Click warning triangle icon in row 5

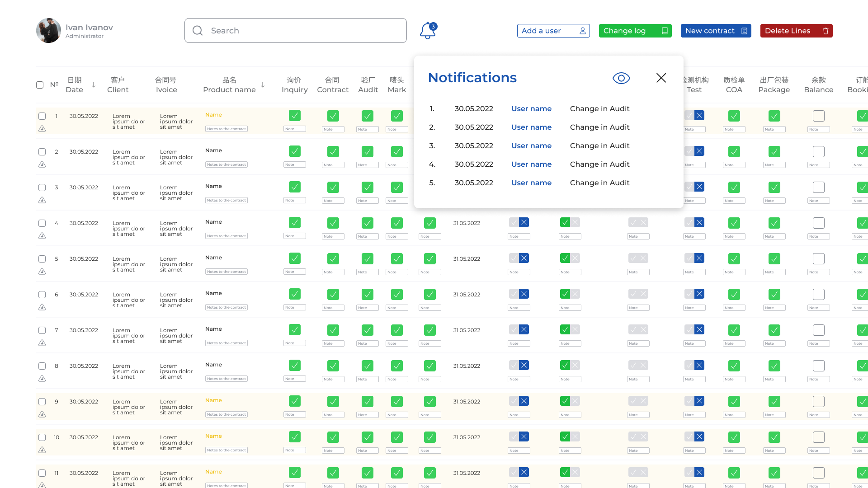(x=42, y=272)
